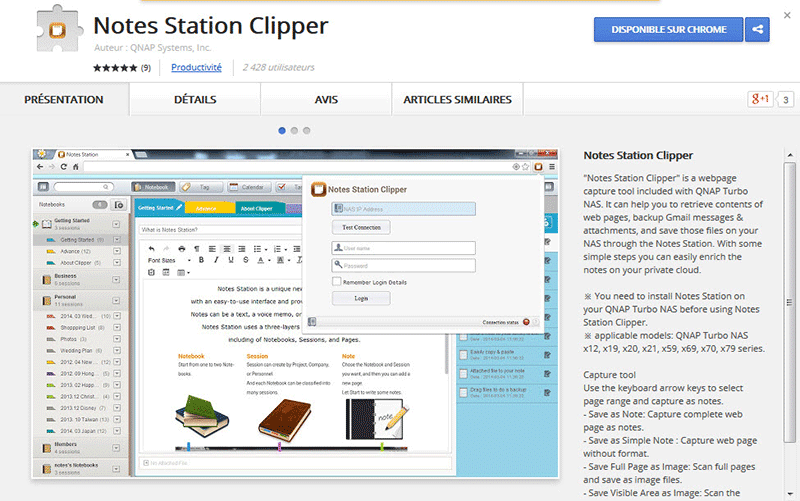Click the edit icon beside 'Easily copy & paste'
This screenshot has height=501, width=800.
[547, 355]
